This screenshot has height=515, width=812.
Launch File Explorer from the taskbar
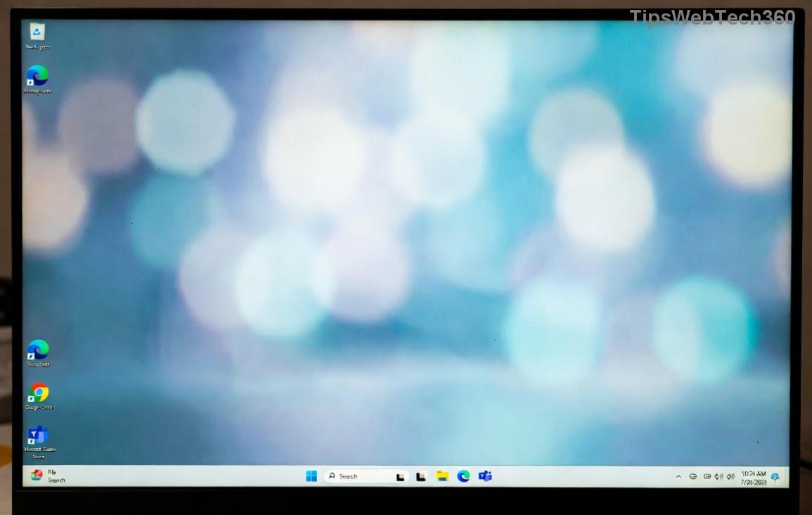pyautogui.click(x=442, y=476)
